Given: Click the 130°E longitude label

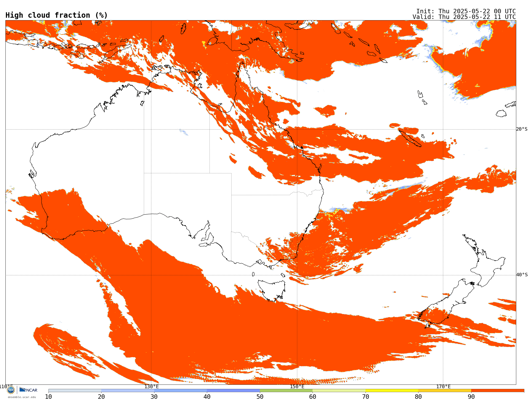Looking at the screenshot, I should coord(151,387).
